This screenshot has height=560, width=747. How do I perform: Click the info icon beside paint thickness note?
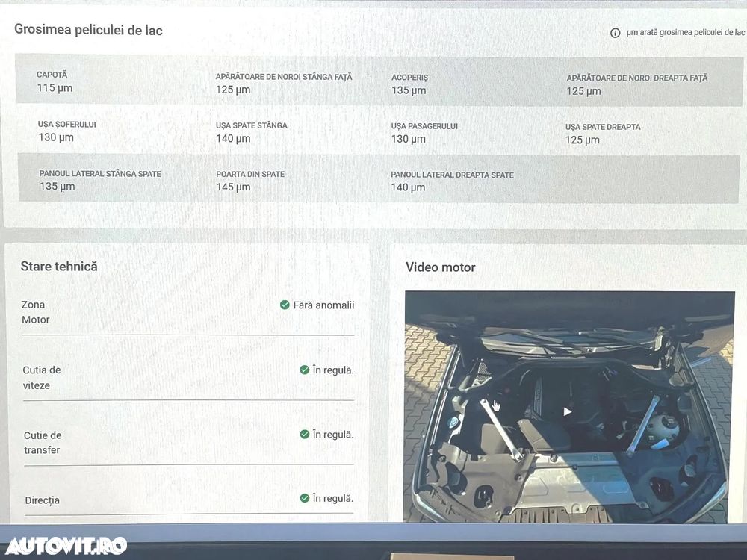click(615, 33)
